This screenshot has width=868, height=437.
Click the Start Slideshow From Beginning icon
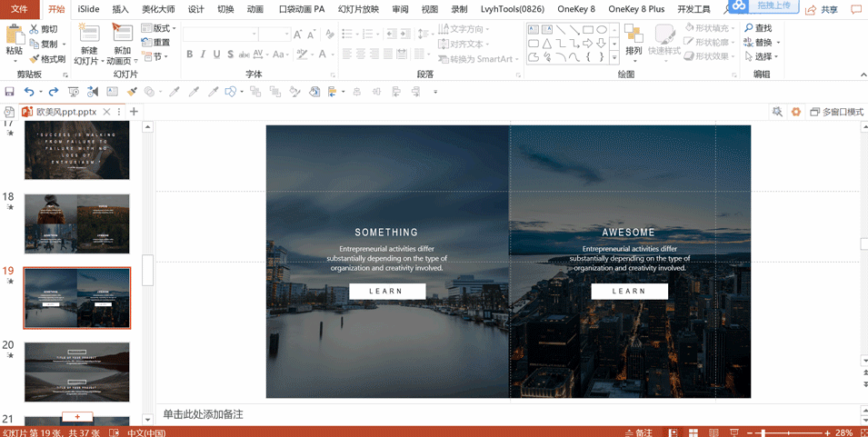coord(73,92)
